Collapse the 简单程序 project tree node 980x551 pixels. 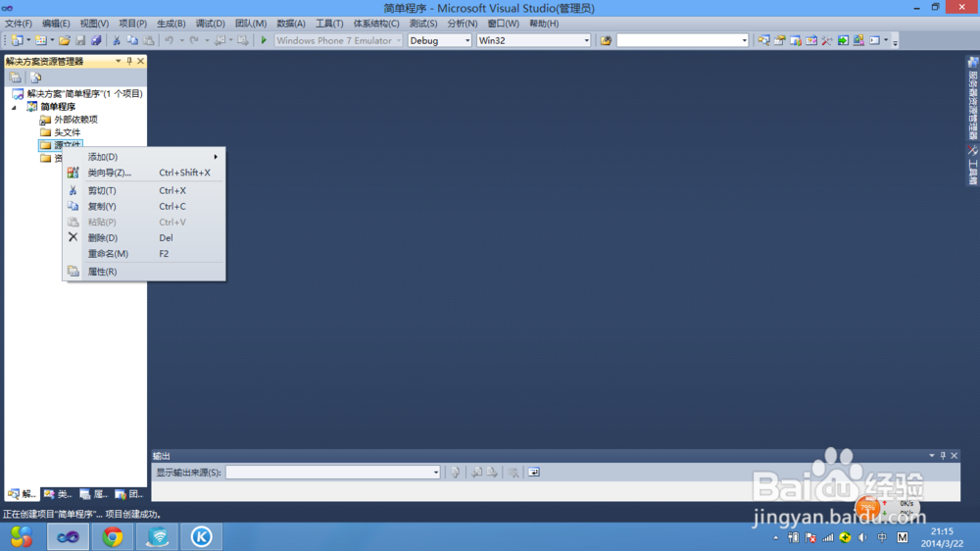pos(15,107)
